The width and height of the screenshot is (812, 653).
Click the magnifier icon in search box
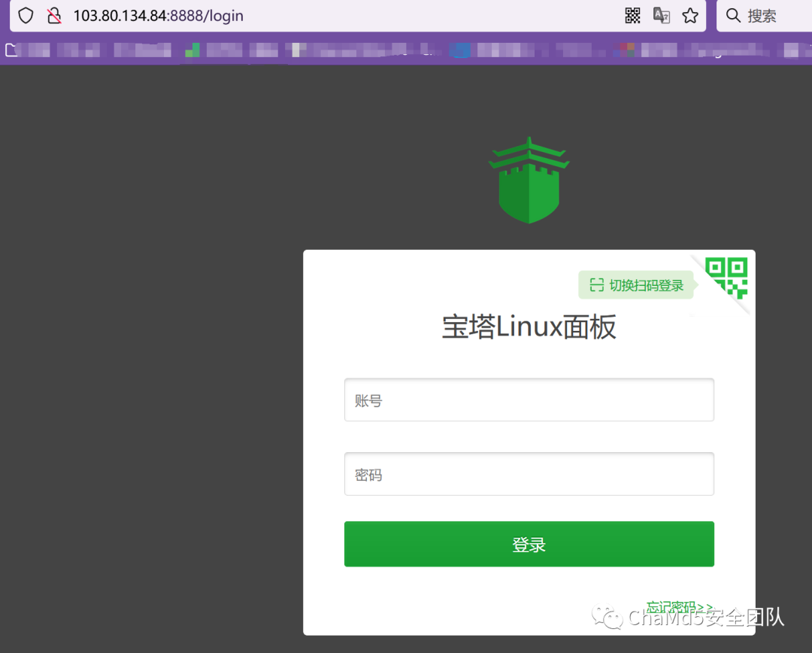coord(733,16)
